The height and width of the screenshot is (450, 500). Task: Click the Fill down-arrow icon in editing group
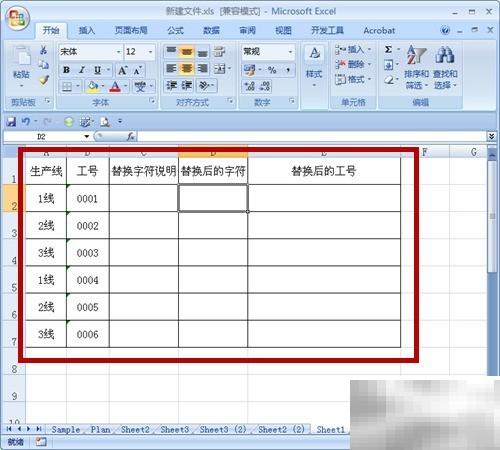coord(388,65)
